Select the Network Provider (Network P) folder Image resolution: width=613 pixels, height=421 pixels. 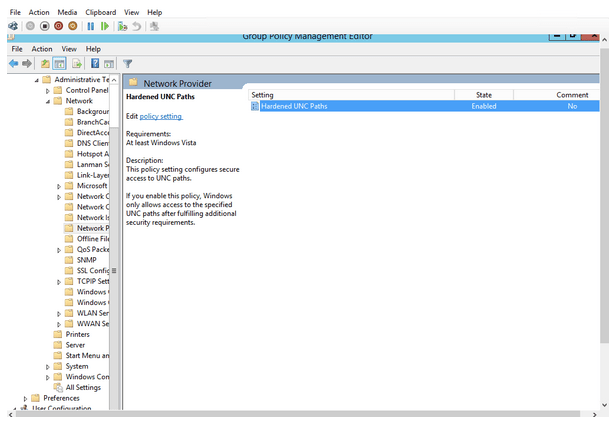(x=87, y=228)
